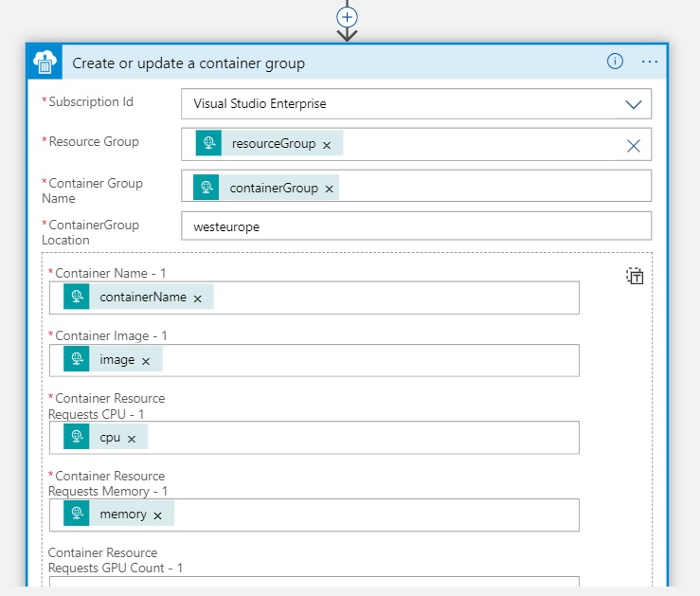Click the action title 'Create or update a container group'
The width and height of the screenshot is (700, 596).
point(188,63)
